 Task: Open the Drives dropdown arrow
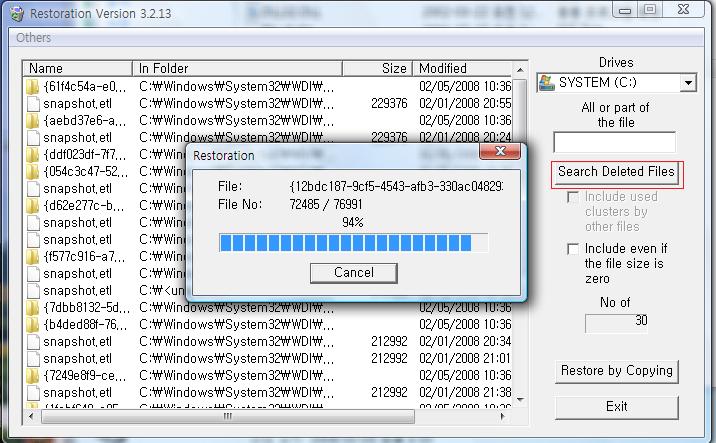pyautogui.click(x=688, y=83)
